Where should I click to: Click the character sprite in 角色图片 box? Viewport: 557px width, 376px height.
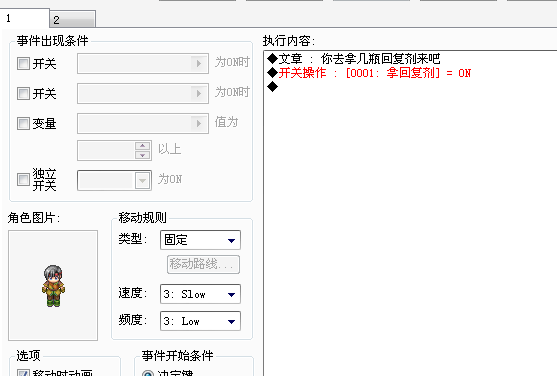[x=53, y=285]
